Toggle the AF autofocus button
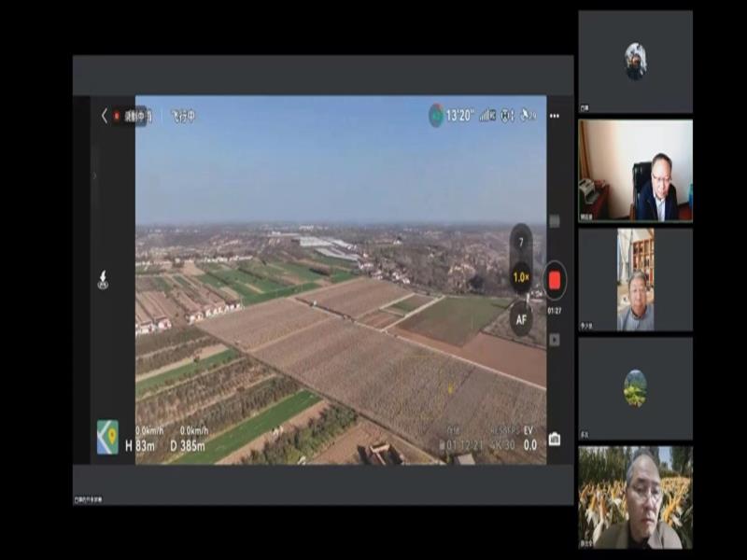This screenshot has height=560, width=747. (x=521, y=319)
